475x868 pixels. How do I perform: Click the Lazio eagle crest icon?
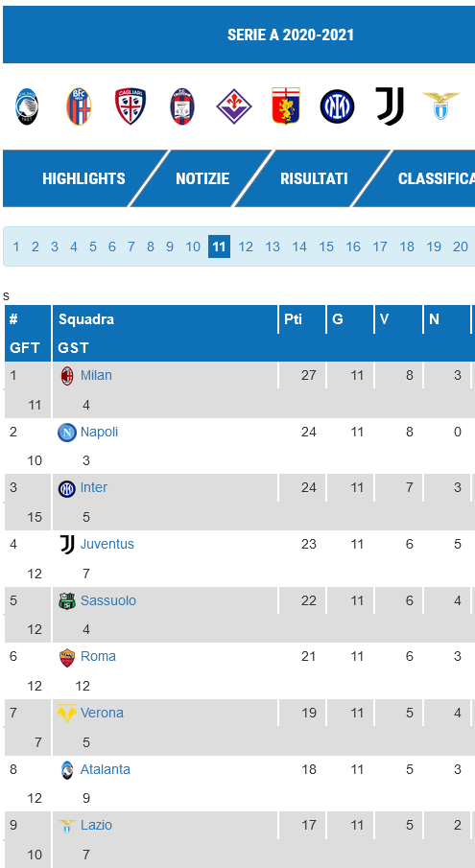(x=441, y=106)
